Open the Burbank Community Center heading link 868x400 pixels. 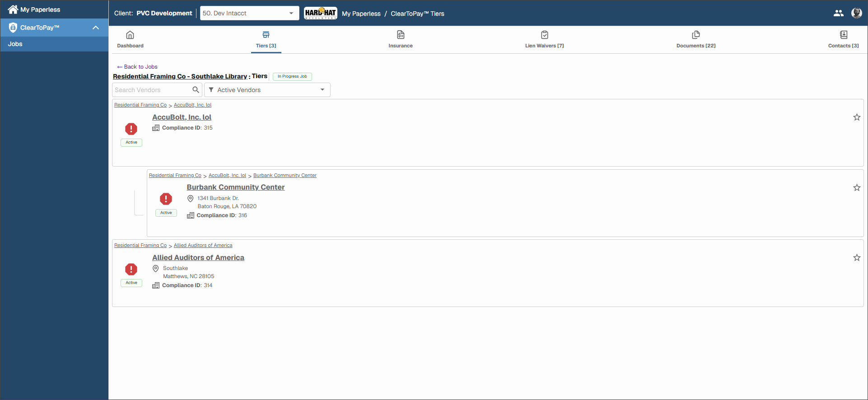(236, 187)
